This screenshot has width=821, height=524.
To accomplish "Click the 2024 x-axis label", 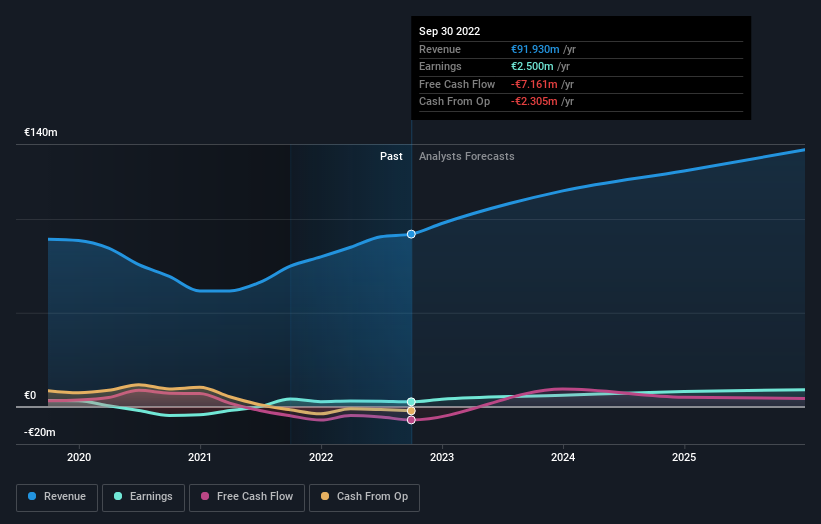I will point(563,458).
